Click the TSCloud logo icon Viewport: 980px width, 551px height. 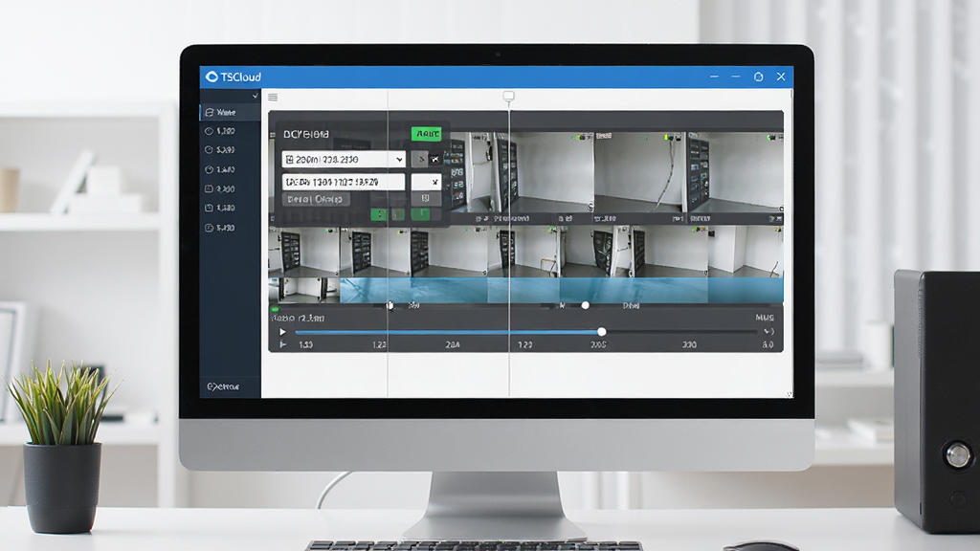pos(212,77)
